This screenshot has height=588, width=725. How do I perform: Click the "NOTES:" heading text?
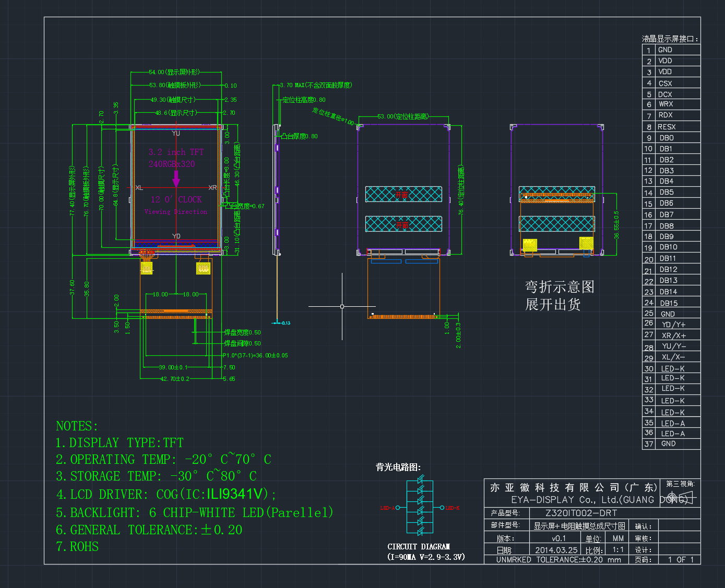(77, 426)
